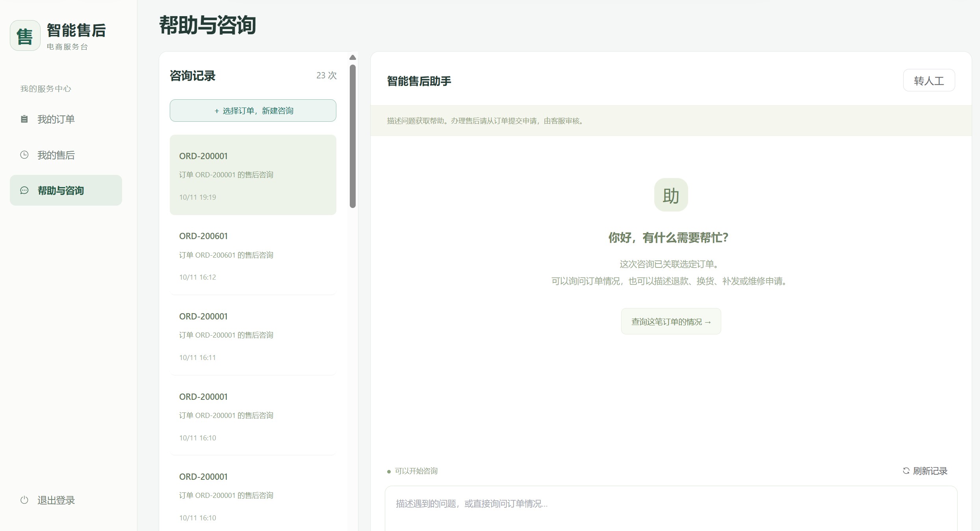Click the 我的售后 clock icon
This screenshot has width=980, height=531.
(24, 155)
